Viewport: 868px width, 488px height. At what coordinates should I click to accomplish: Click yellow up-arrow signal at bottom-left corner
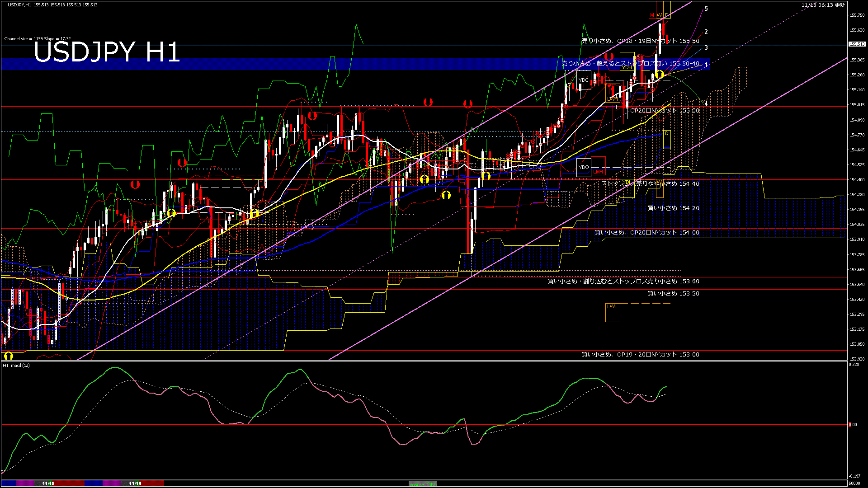click(9, 356)
